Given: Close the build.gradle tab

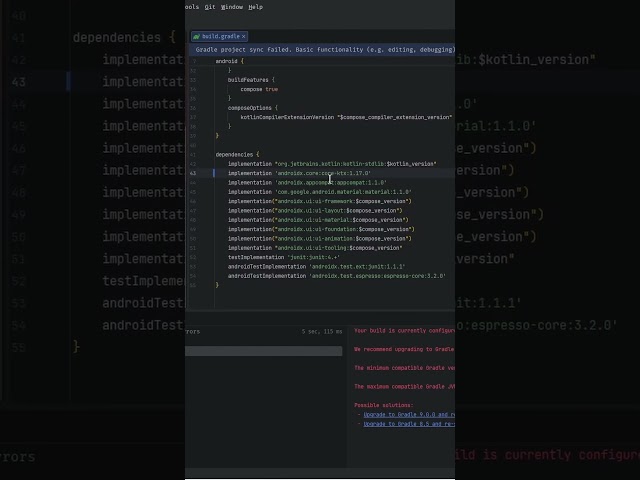Looking at the screenshot, I should pos(244,36).
